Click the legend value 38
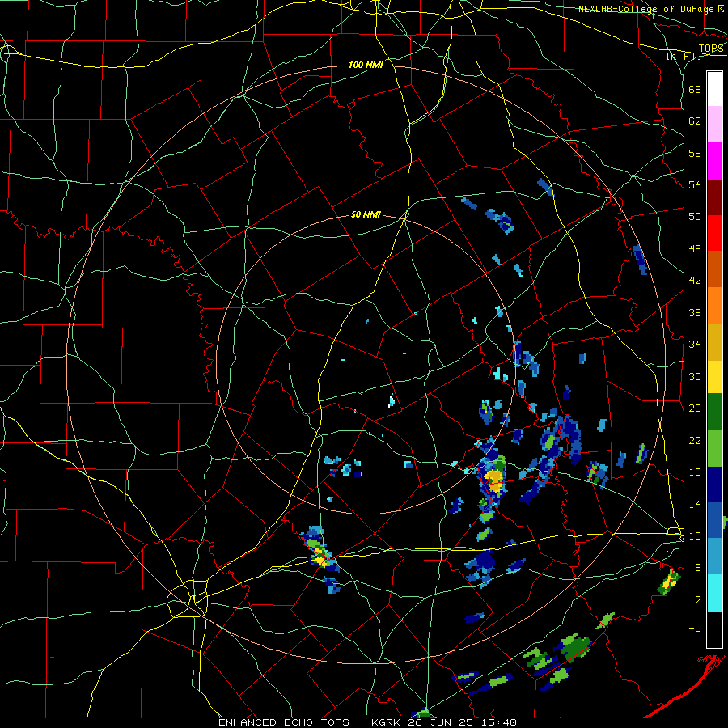The width and height of the screenshot is (728, 728). coord(695,312)
